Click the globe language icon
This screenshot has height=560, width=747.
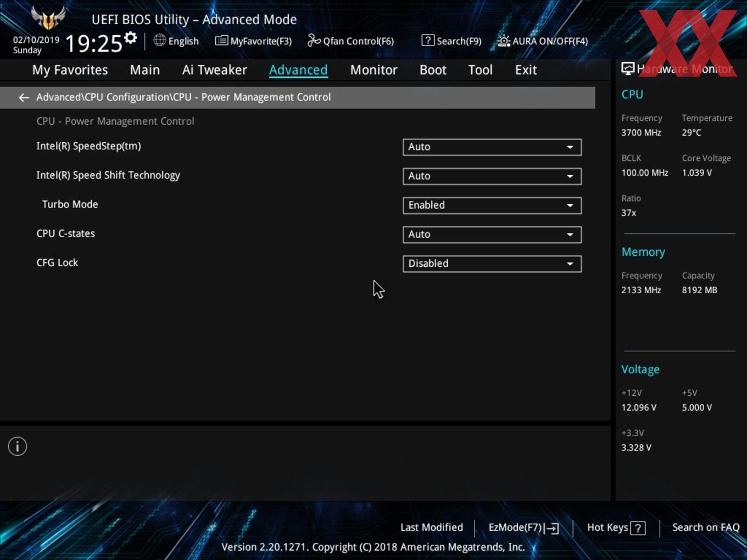[159, 40]
